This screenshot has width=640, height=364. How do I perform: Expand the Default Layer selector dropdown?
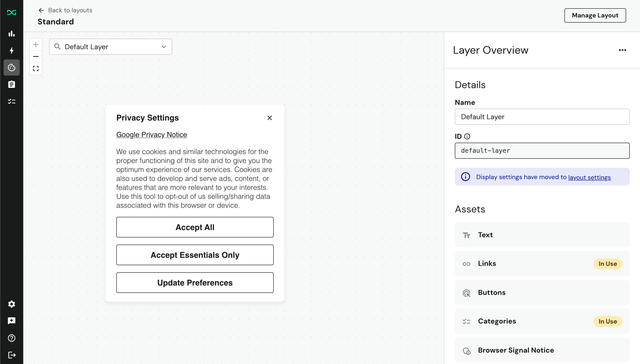coord(163,47)
